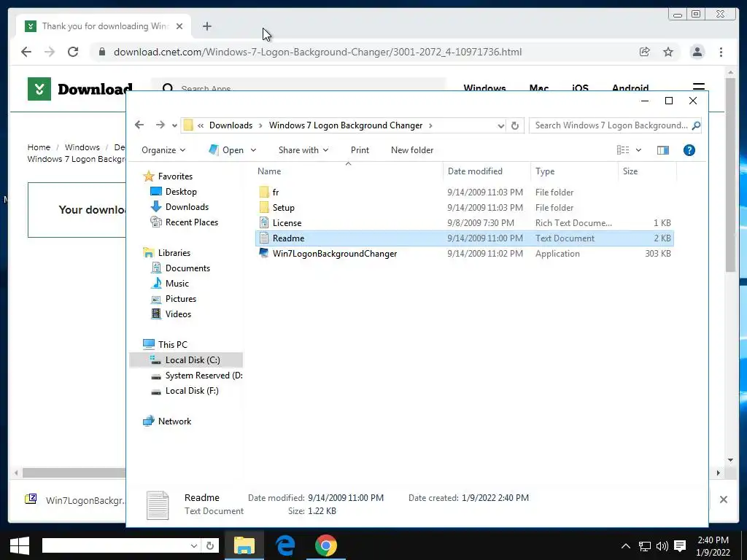This screenshot has width=747, height=560.
Task: Open File Explorer from the taskbar
Action: click(244, 545)
